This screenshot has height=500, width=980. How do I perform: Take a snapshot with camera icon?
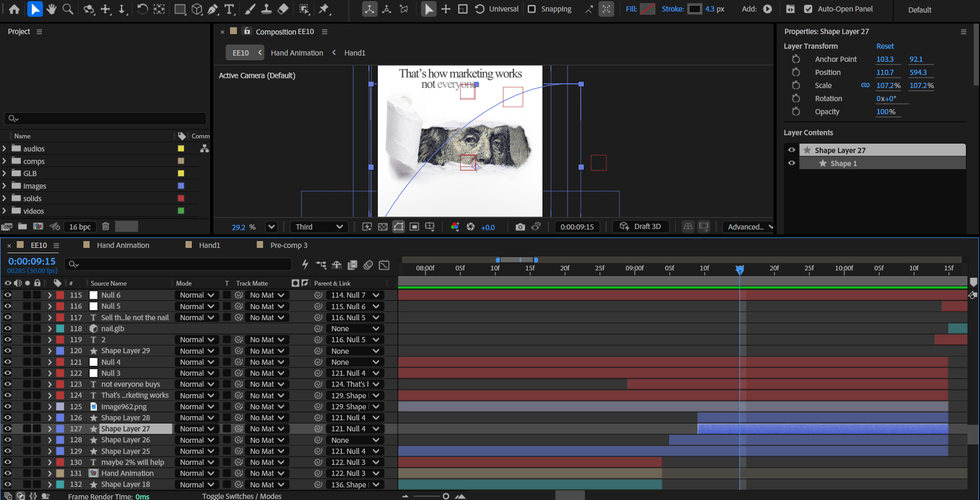[x=520, y=227]
